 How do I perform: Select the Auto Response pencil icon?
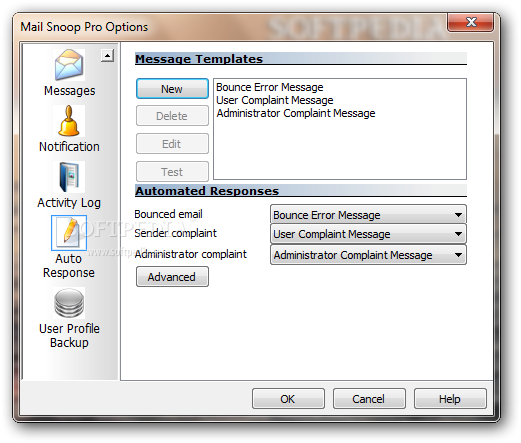[x=69, y=233]
